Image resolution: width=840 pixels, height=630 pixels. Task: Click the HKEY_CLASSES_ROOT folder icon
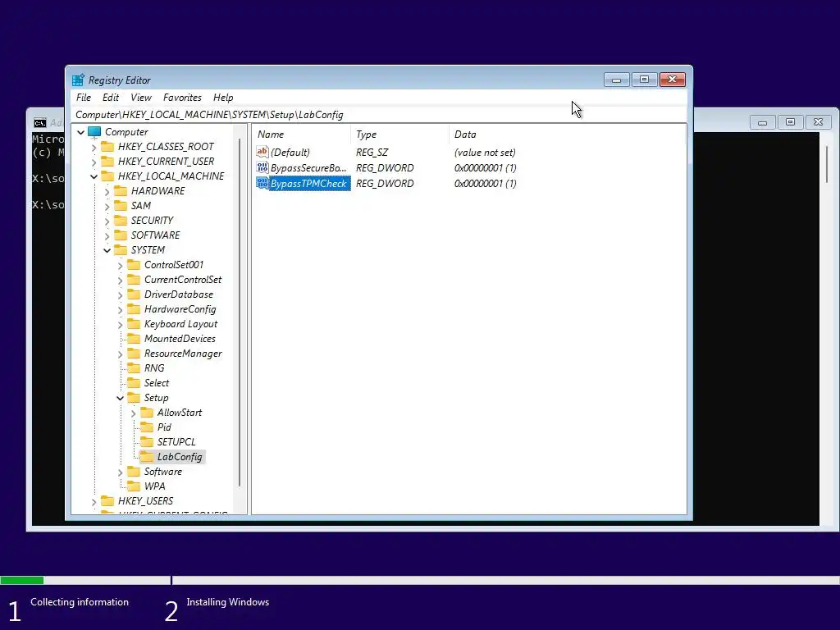pyautogui.click(x=107, y=146)
